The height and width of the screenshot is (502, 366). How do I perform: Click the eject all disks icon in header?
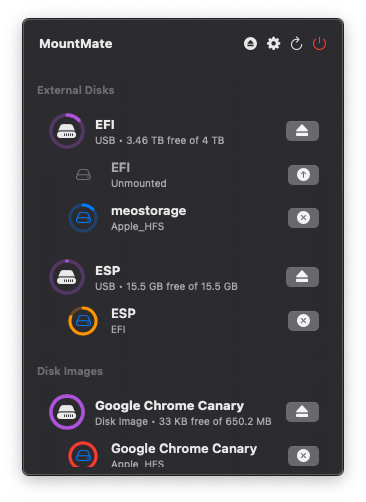[x=250, y=44]
